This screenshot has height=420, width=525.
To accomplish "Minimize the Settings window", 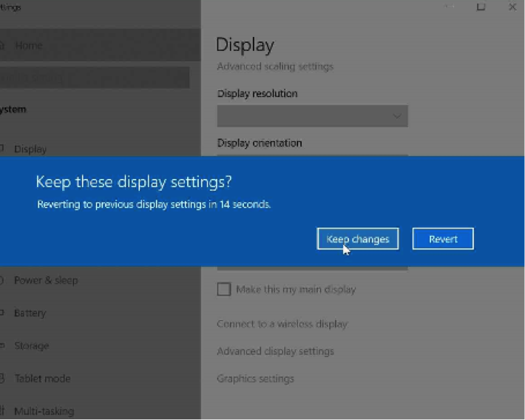I will pos(450,7).
